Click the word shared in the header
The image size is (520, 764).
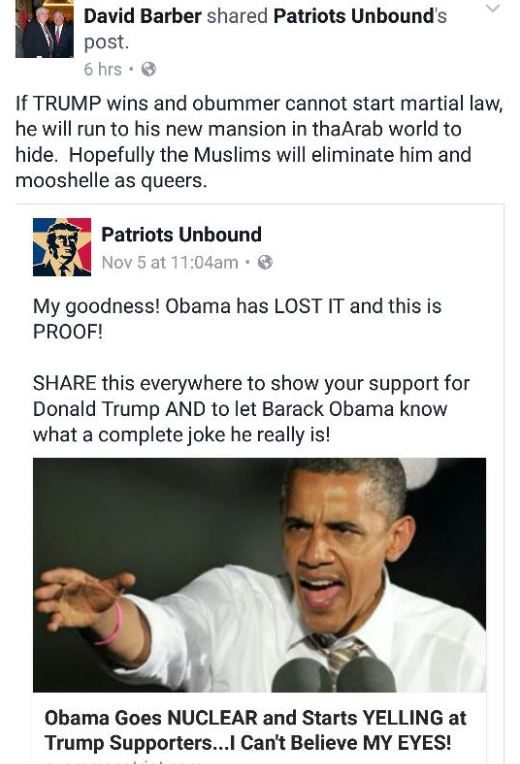pos(237,16)
